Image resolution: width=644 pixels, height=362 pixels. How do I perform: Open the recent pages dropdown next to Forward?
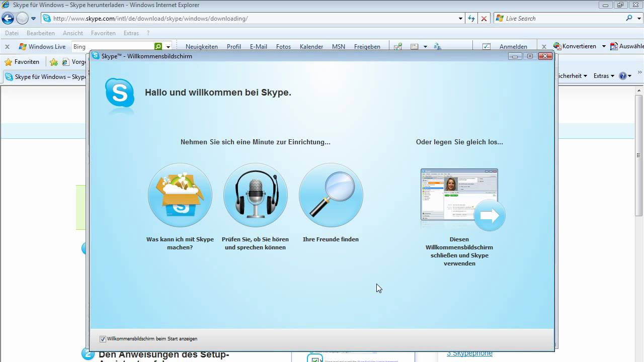click(x=34, y=19)
